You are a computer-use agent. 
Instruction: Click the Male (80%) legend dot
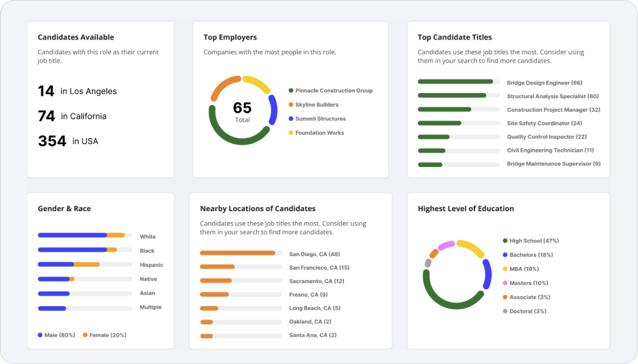coord(40,335)
